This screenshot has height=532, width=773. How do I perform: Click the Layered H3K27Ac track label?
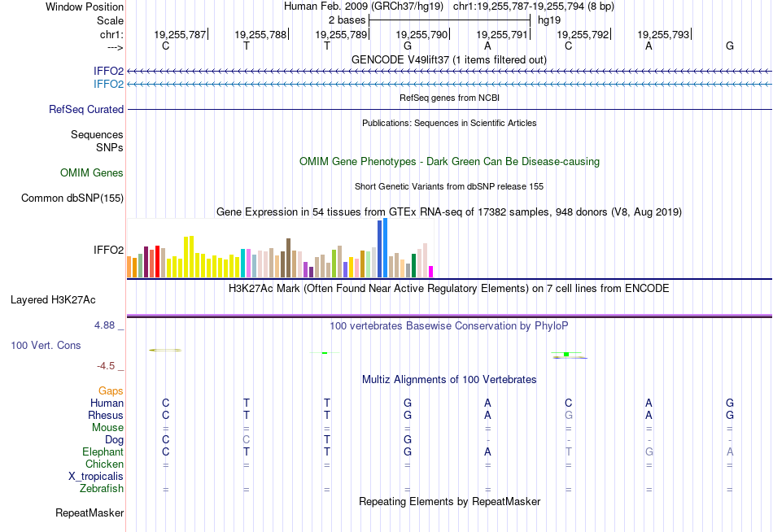[x=53, y=300]
